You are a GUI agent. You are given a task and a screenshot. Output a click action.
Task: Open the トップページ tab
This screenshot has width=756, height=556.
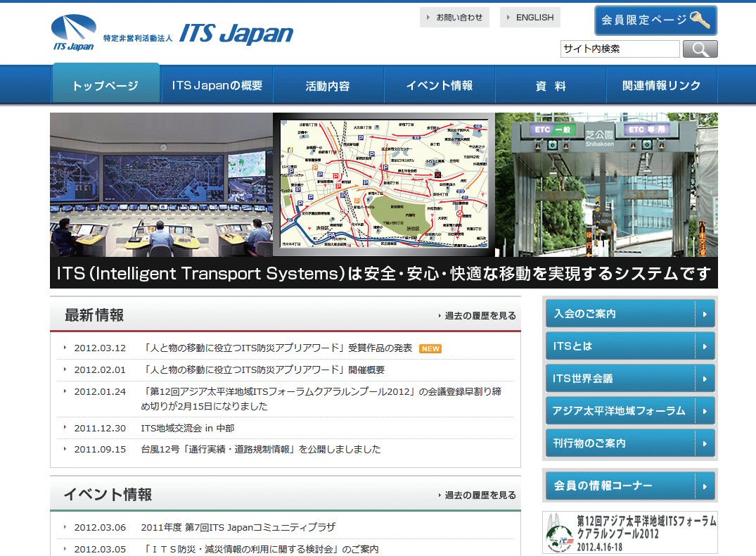point(105,84)
